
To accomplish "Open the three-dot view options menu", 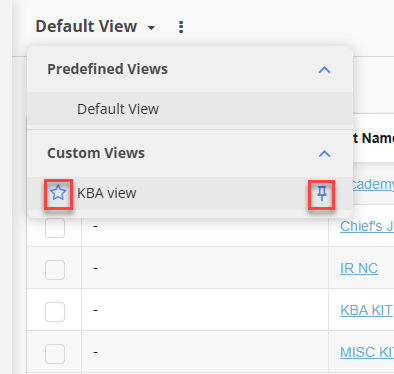I will click(x=181, y=27).
